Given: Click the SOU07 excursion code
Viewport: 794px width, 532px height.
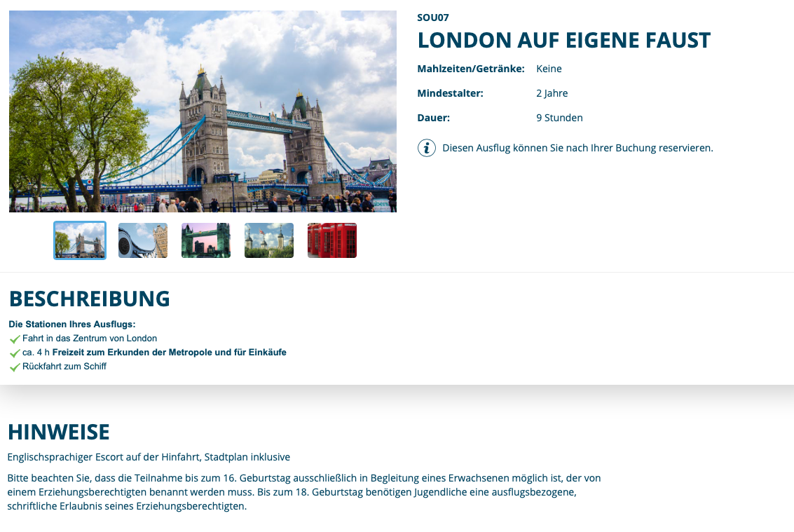Looking at the screenshot, I should tap(433, 18).
